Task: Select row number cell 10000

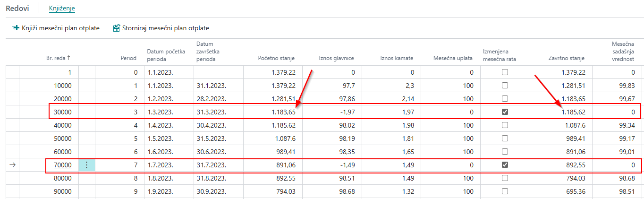Action: [x=63, y=86]
